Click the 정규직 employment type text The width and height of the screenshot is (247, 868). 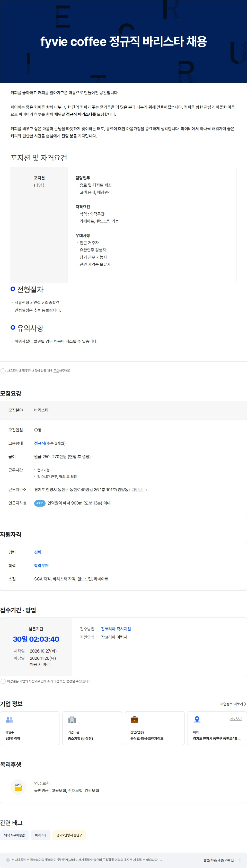tap(39, 444)
